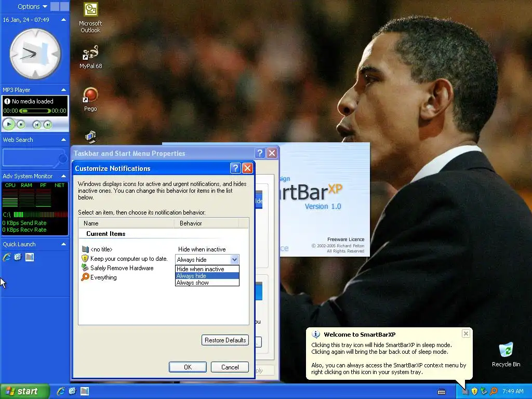Image resolution: width=532 pixels, height=399 pixels.
Task: Click Help button in Customize Notifications title bar
Action: 235,168
